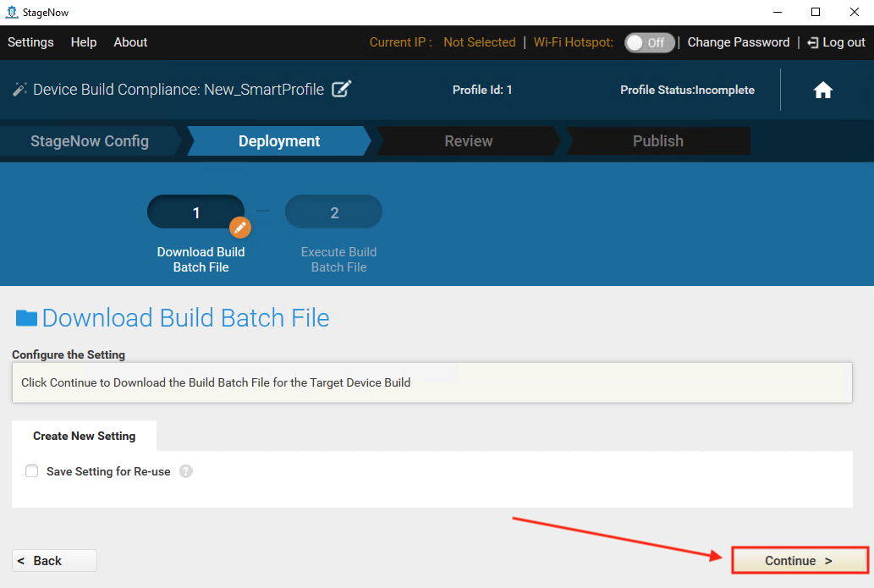
Task: Toggle the Wi-Fi Hotspot switch
Action: 649,42
